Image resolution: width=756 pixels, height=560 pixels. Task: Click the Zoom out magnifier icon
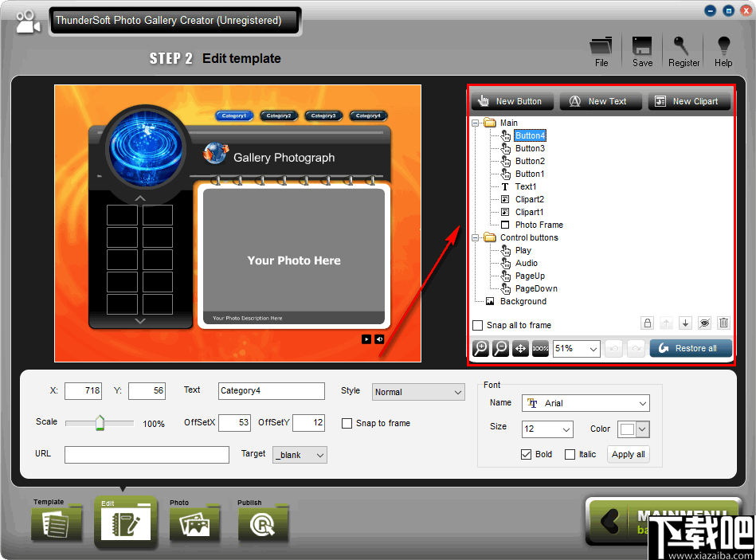pyautogui.click(x=499, y=348)
